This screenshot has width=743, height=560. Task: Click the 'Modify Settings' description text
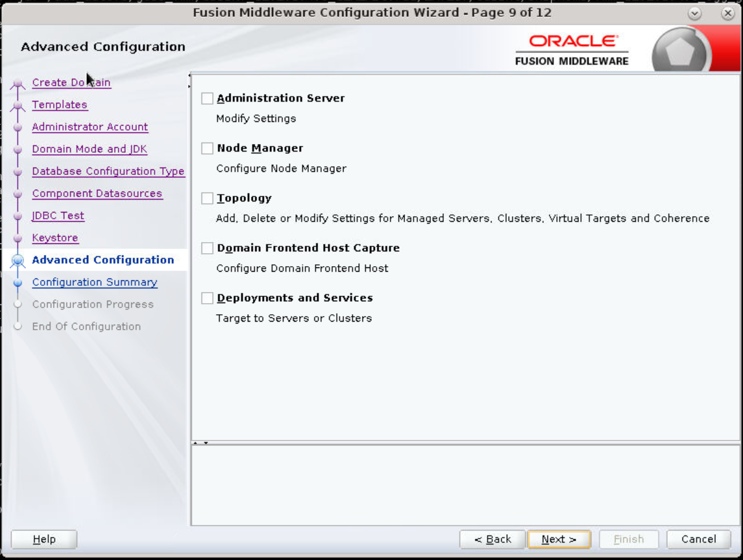pyautogui.click(x=256, y=118)
